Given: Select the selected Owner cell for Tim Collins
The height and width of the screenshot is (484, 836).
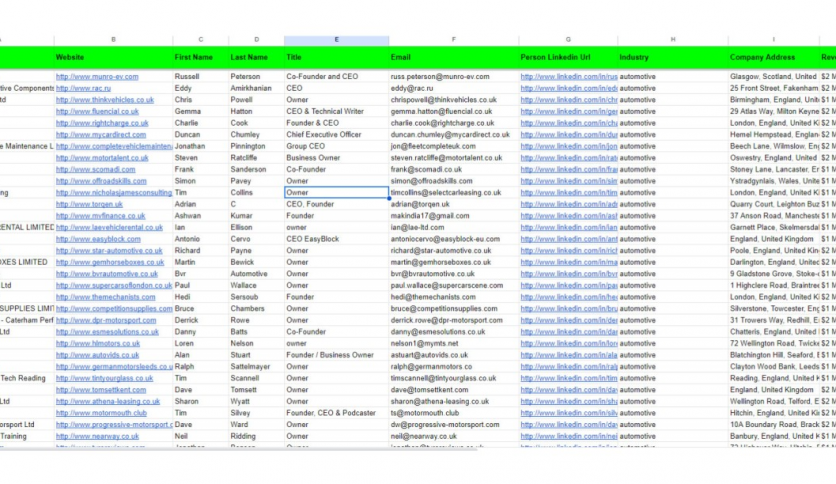Looking at the screenshot, I should point(336,193).
